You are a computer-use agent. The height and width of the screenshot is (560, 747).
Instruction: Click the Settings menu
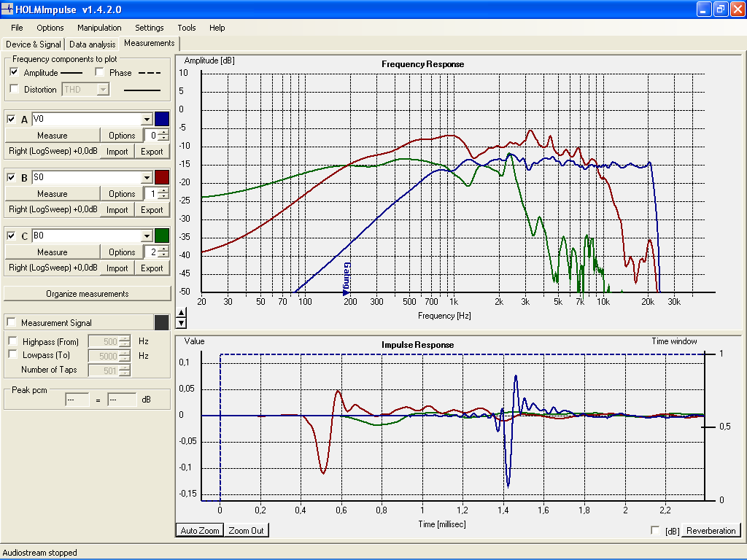[x=149, y=28]
